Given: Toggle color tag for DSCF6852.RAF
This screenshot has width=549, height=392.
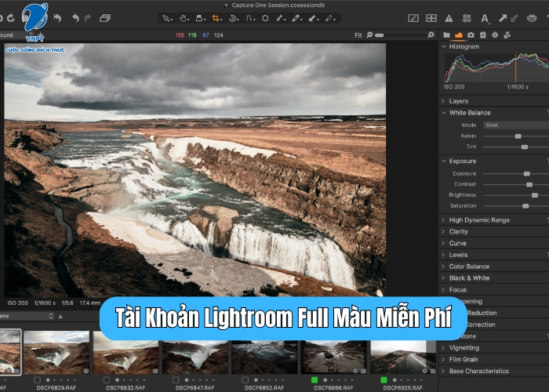Looking at the screenshot, I should click(245, 379).
